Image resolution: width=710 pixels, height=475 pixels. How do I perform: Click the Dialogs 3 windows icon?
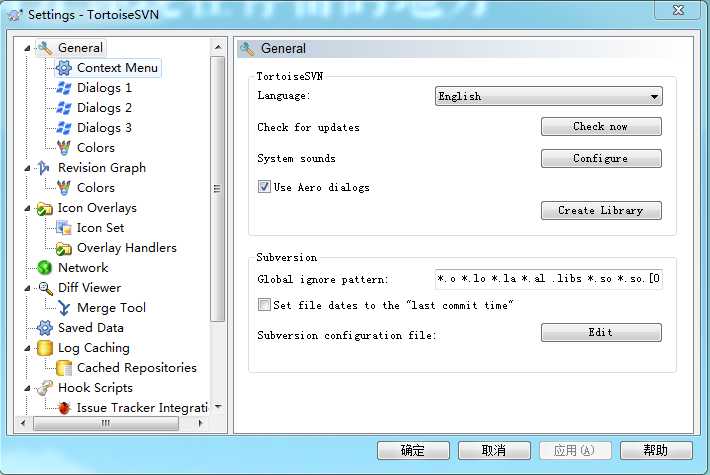pos(64,128)
